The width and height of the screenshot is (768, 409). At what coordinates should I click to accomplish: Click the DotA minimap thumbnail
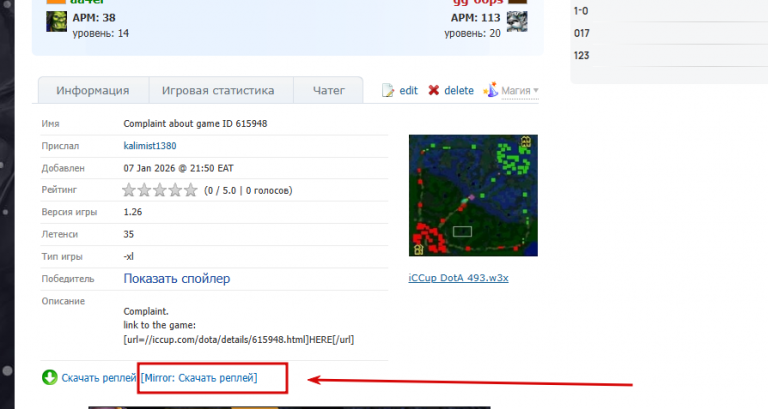tap(473, 195)
